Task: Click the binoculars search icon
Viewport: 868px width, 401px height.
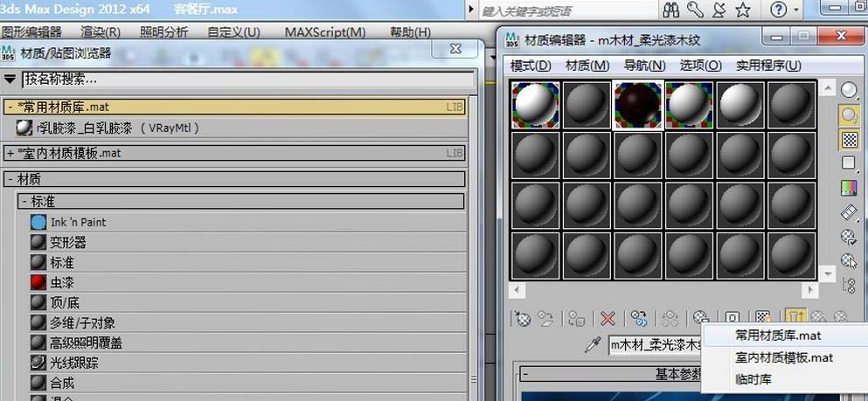Action: point(671,10)
